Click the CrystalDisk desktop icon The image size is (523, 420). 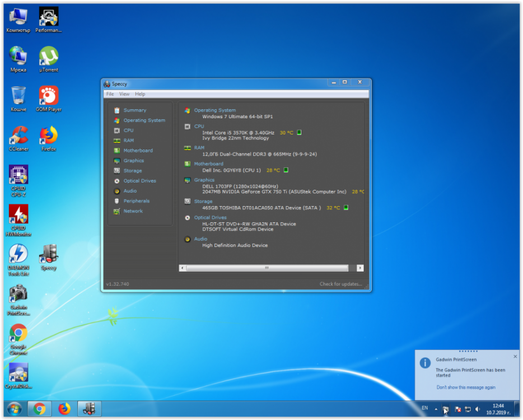(18, 376)
